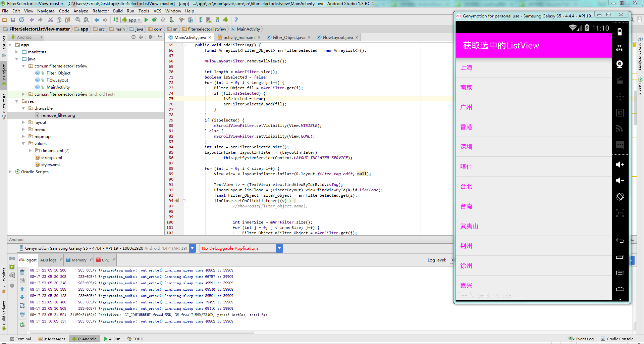
Task: Switch to Filter_Object.java tab
Action: pos(289,37)
